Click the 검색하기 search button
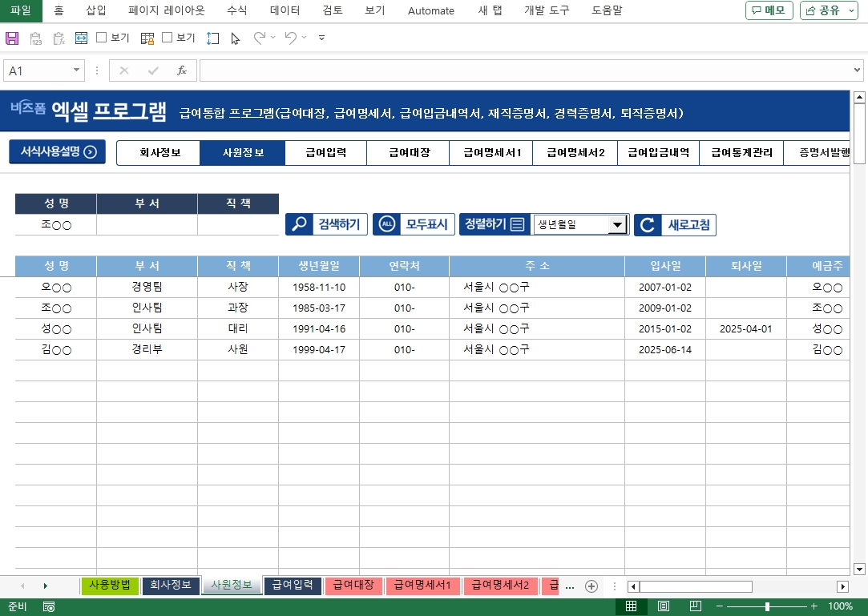 click(326, 224)
